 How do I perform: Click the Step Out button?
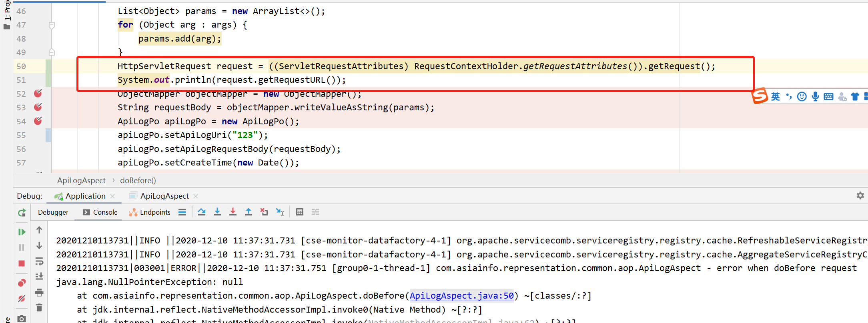pyautogui.click(x=249, y=212)
